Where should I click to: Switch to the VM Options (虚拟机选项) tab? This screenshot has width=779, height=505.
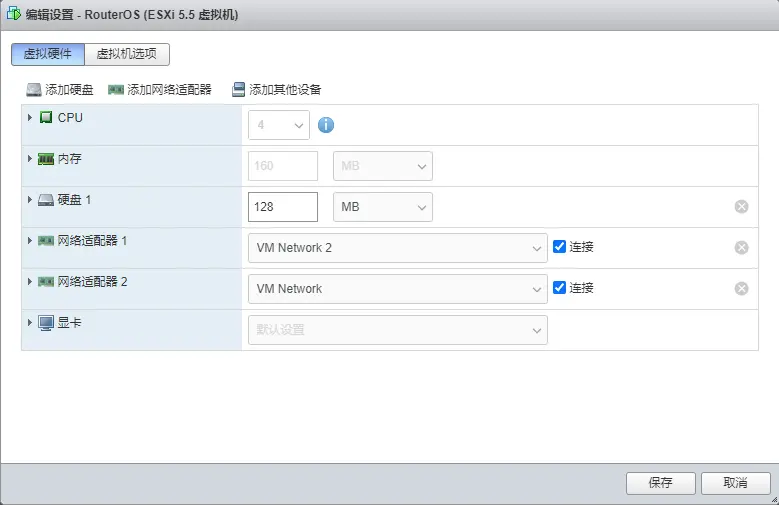coord(127,54)
